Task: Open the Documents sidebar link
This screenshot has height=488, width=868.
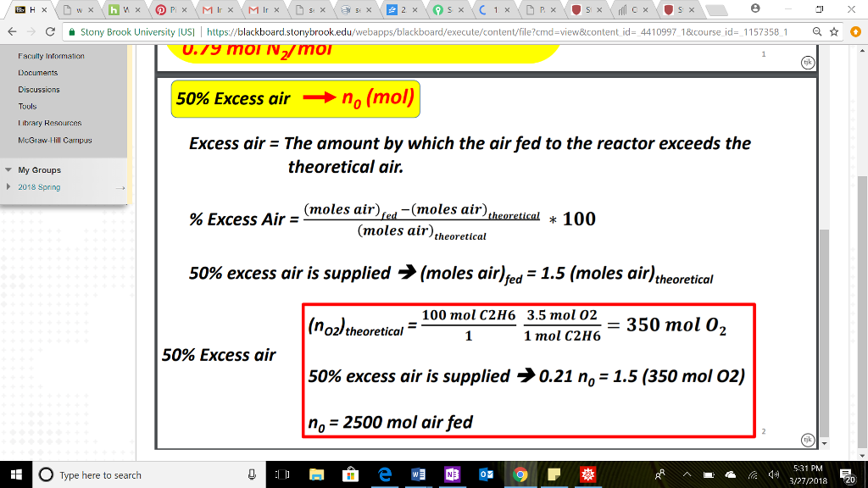Action: pos(37,73)
